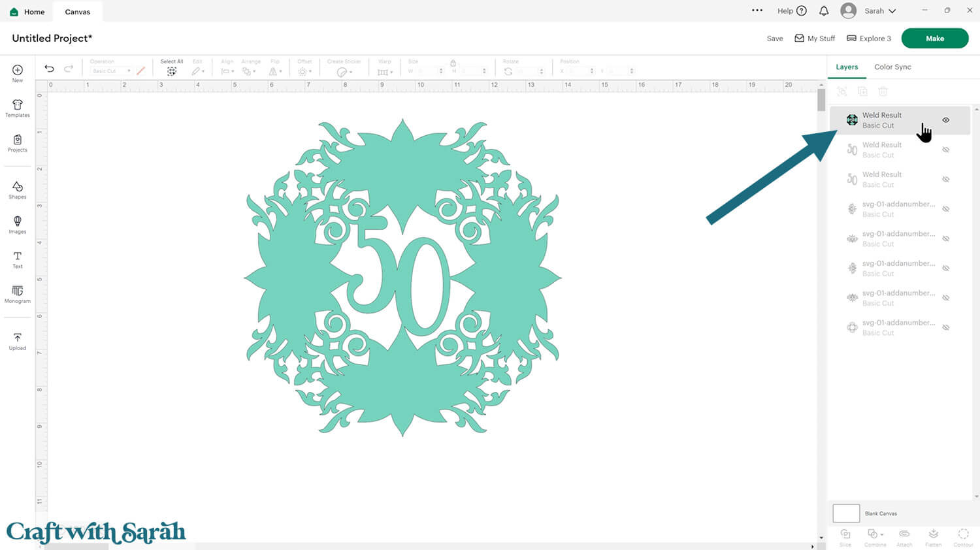This screenshot has width=980, height=550.
Task: Open the notifications bell
Action: point(824,10)
